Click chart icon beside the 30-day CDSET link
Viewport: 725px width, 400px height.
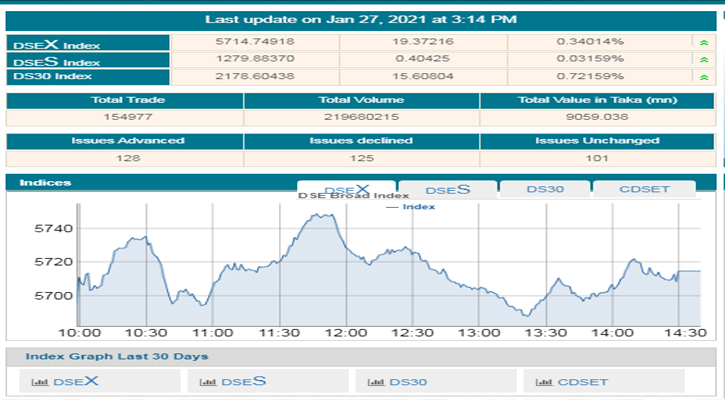click(x=543, y=381)
